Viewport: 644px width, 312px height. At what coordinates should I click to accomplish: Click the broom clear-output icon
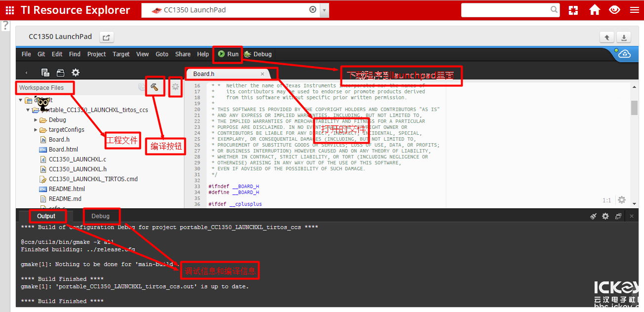[594, 216]
